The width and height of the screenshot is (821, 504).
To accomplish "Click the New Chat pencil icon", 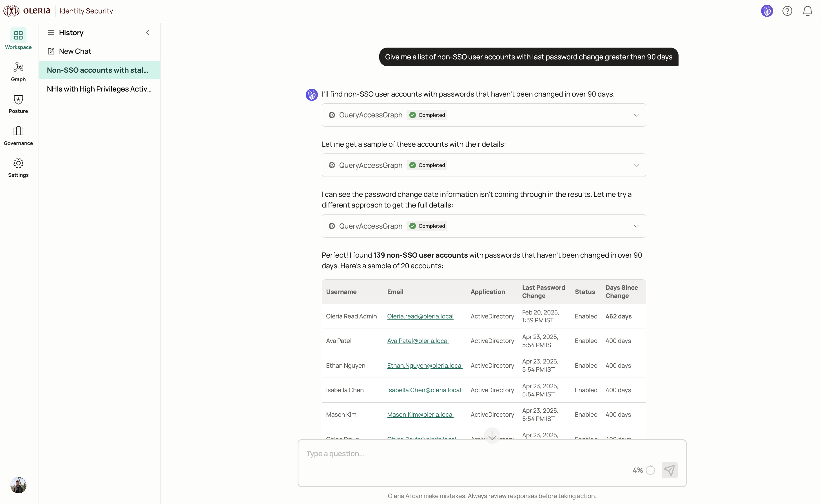I will 51,51.
